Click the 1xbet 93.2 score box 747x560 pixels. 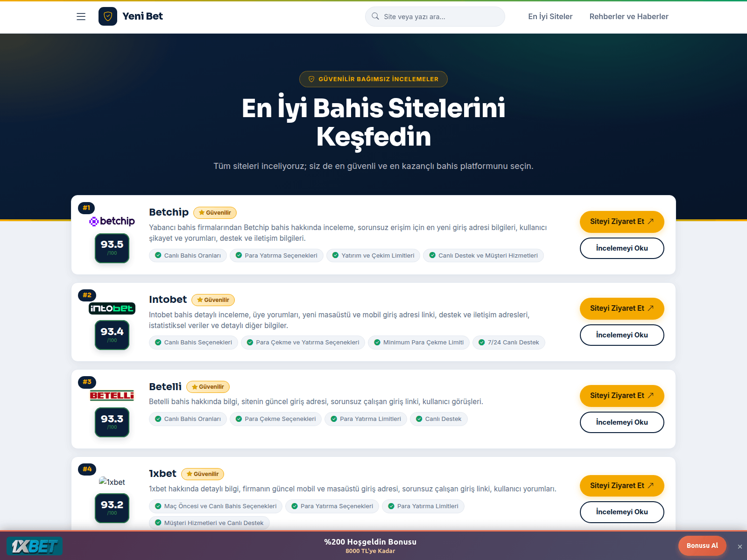point(112,508)
